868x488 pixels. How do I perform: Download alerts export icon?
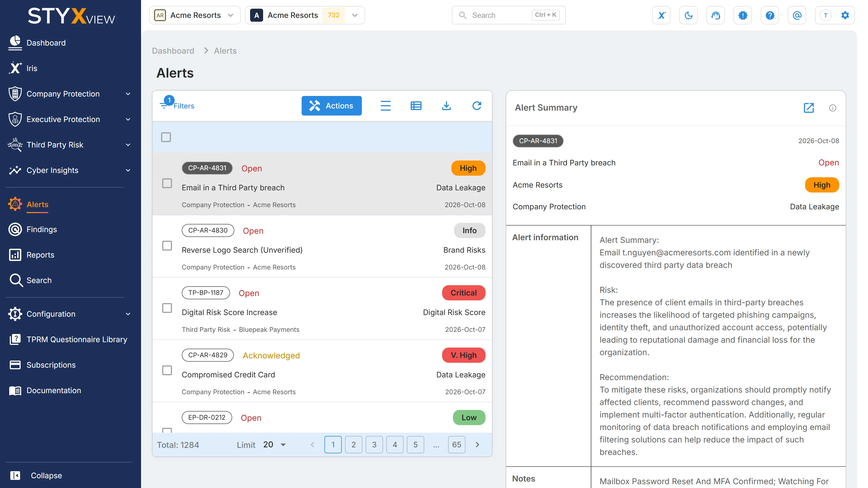click(446, 106)
